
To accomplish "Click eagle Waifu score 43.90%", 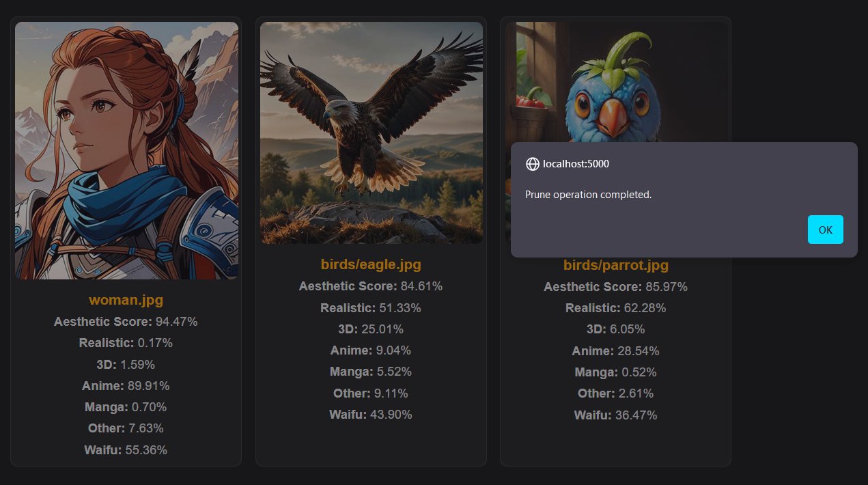I will (x=371, y=415).
